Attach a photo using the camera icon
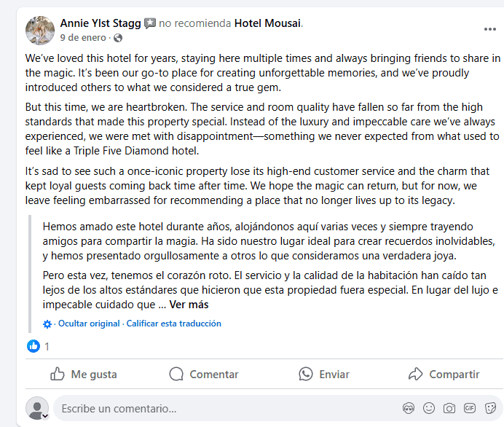This screenshot has height=427, width=504. 450,409
